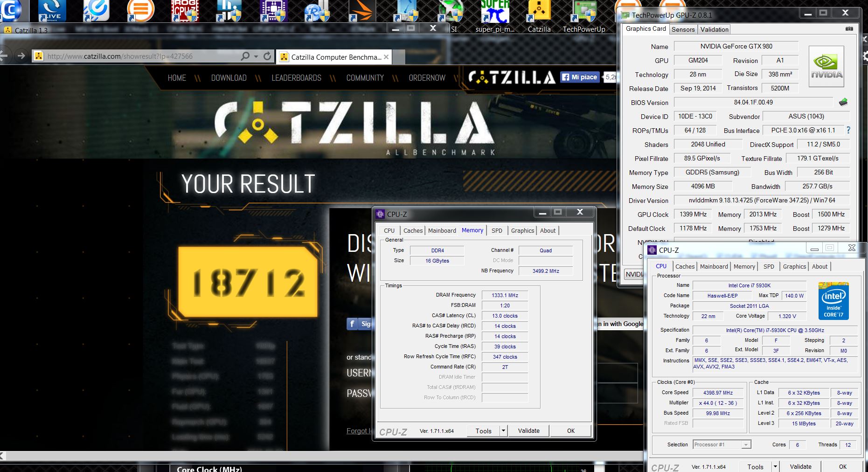
Task: Open the Mainboard tab in CPU-Z Memory window
Action: 442,230
